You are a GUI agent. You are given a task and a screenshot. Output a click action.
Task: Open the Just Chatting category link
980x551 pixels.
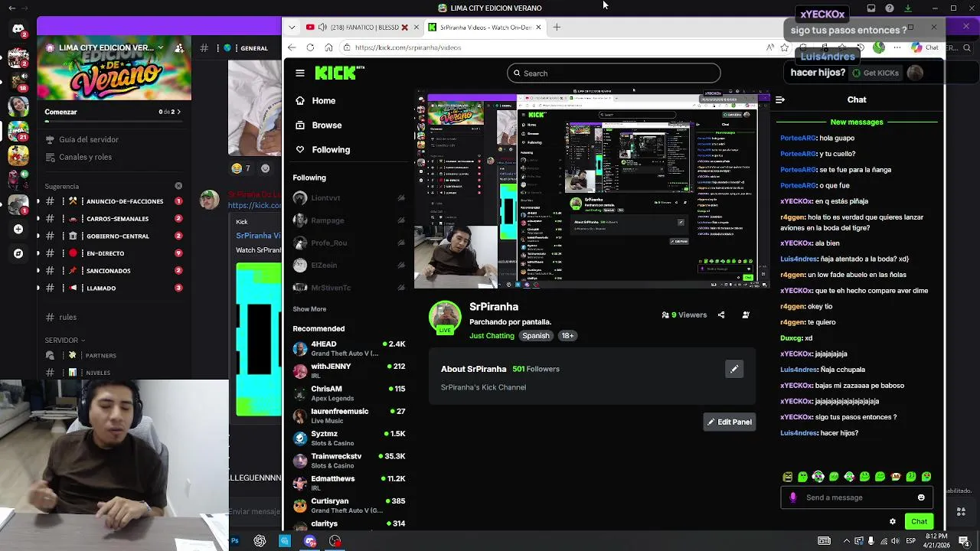tap(492, 336)
